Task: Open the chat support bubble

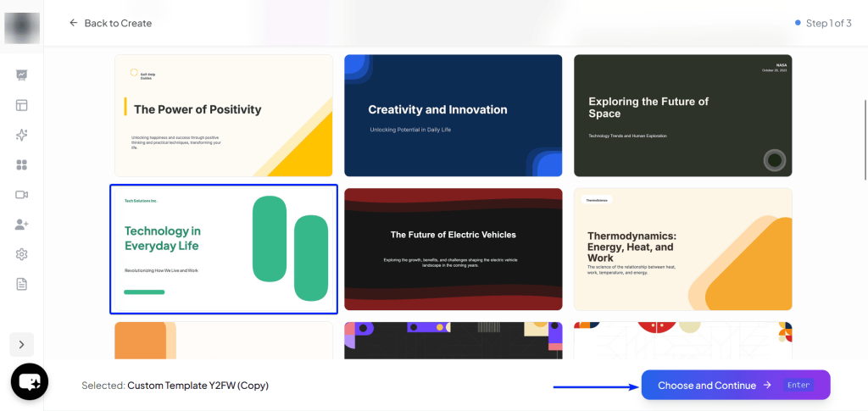Action: [29, 382]
